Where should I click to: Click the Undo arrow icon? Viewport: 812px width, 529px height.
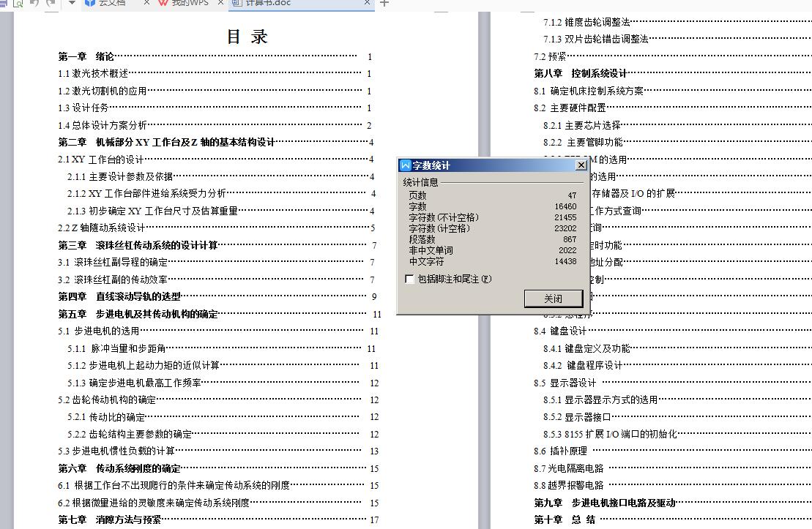pyautogui.click(x=34, y=3)
